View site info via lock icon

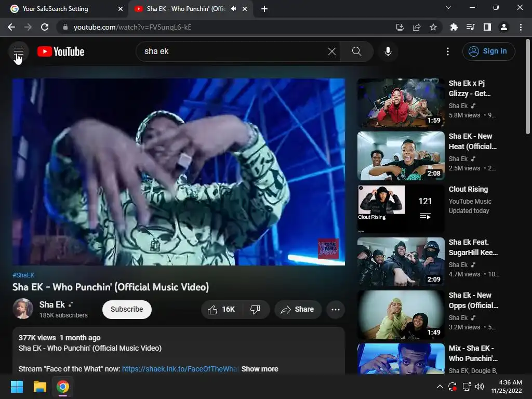[x=65, y=27]
